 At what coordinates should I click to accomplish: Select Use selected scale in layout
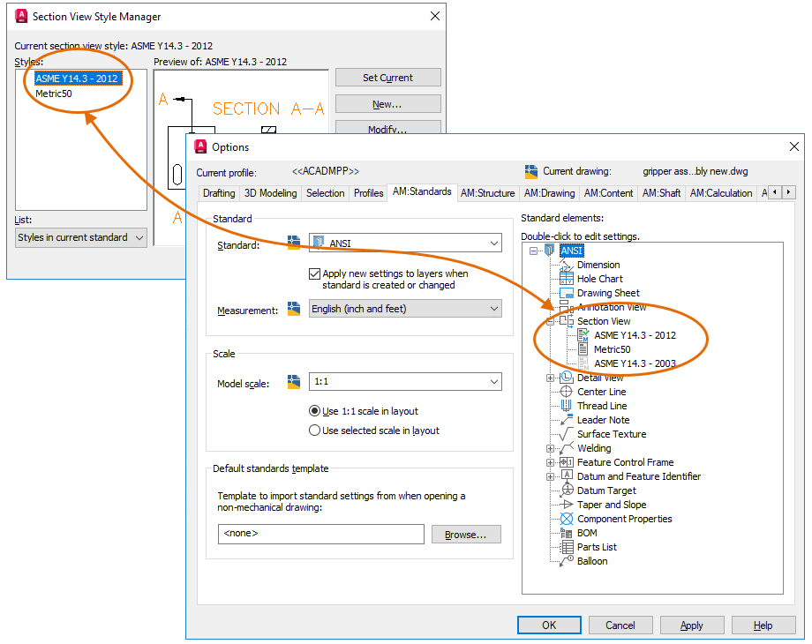pyautogui.click(x=314, y=431)
